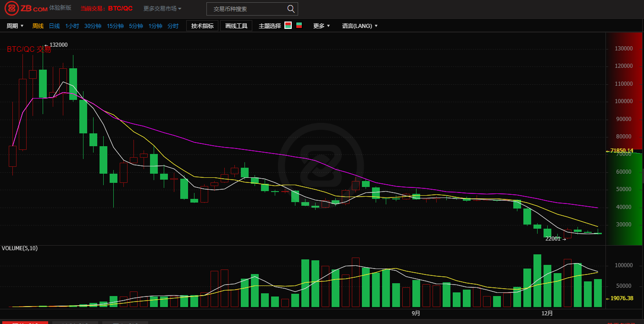Click the ZB.COM logo
The height and width of the screenshot is (324, 644).
click(26, 8)
